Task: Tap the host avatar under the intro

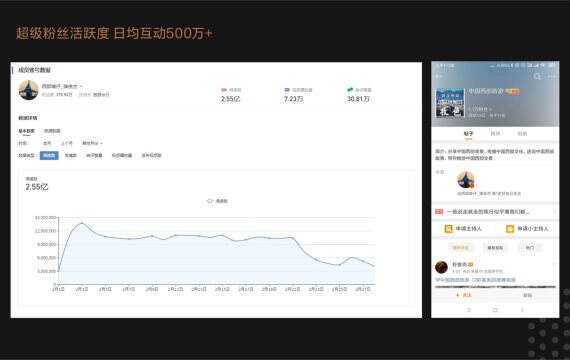Action: [466, 180]
